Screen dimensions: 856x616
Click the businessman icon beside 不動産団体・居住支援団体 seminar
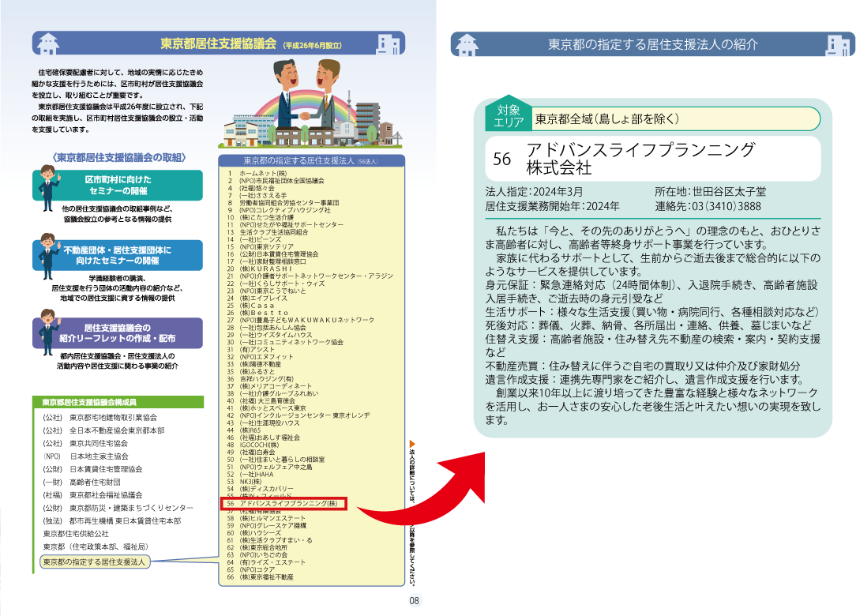coord(49,252)
